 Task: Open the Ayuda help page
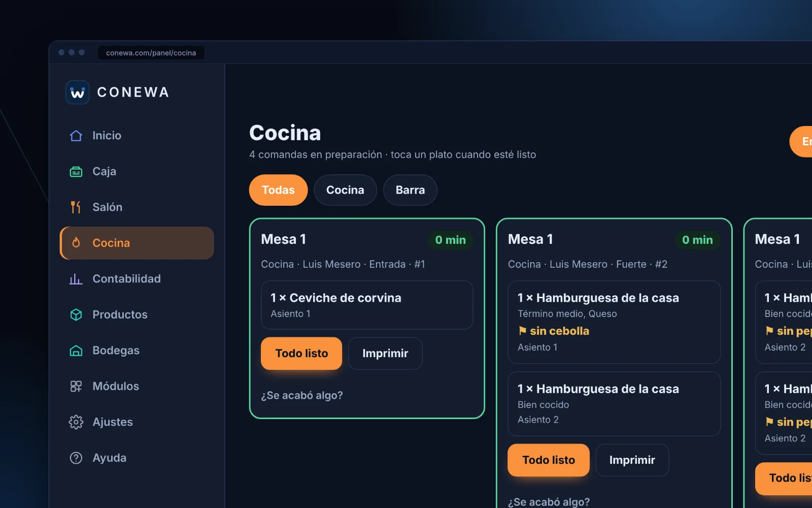tap(137, 458)
